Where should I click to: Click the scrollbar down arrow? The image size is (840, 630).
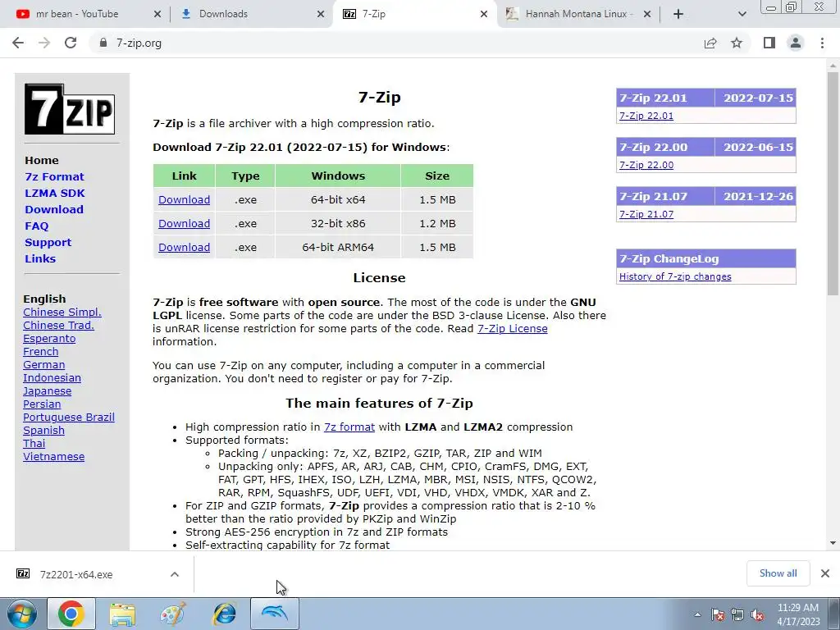click(833, 543)
